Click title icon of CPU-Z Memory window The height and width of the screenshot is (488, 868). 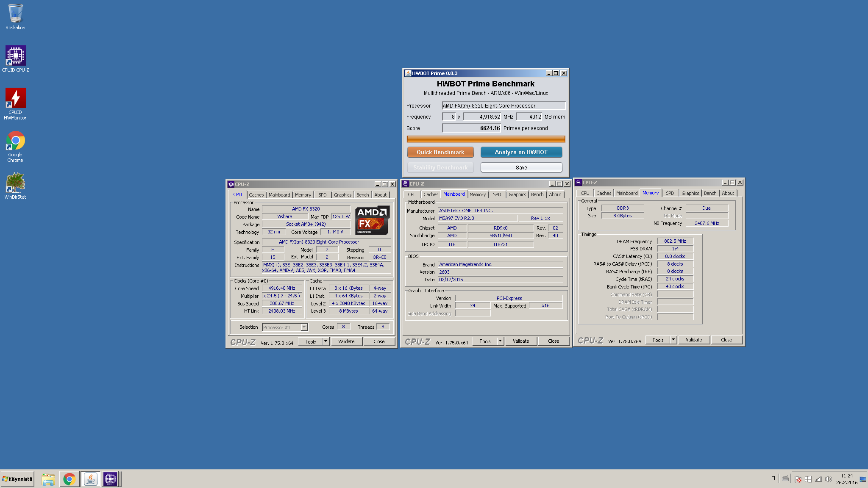pos(579,183)
